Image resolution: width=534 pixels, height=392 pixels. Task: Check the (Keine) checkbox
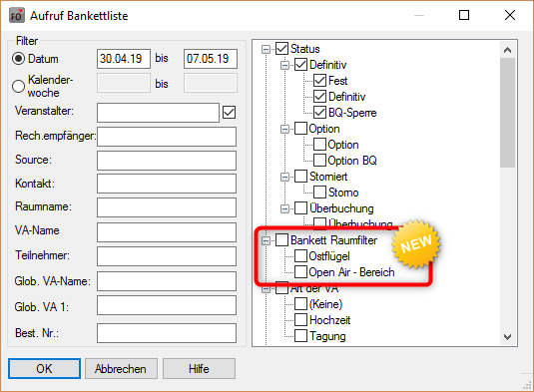point(300,303)
